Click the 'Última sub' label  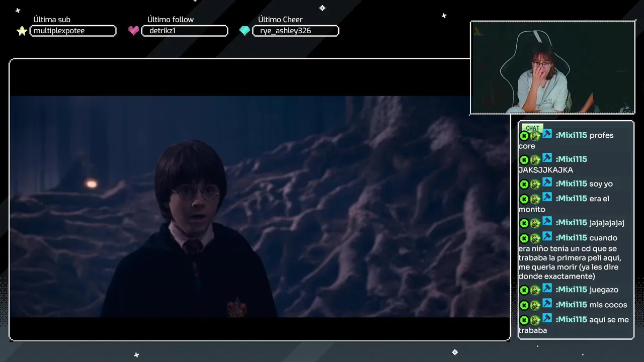(x=52, y=20)
